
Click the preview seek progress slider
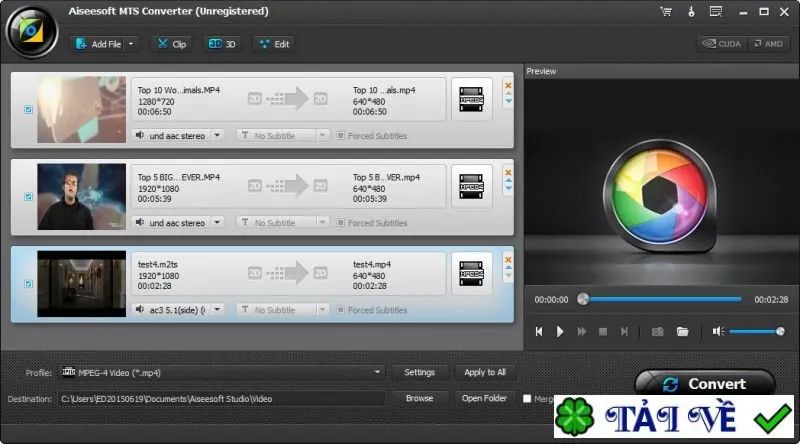pos(662,300)
